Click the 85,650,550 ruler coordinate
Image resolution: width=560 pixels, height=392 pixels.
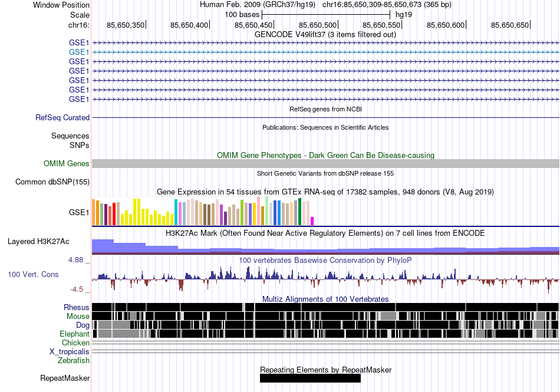(381, 25)
